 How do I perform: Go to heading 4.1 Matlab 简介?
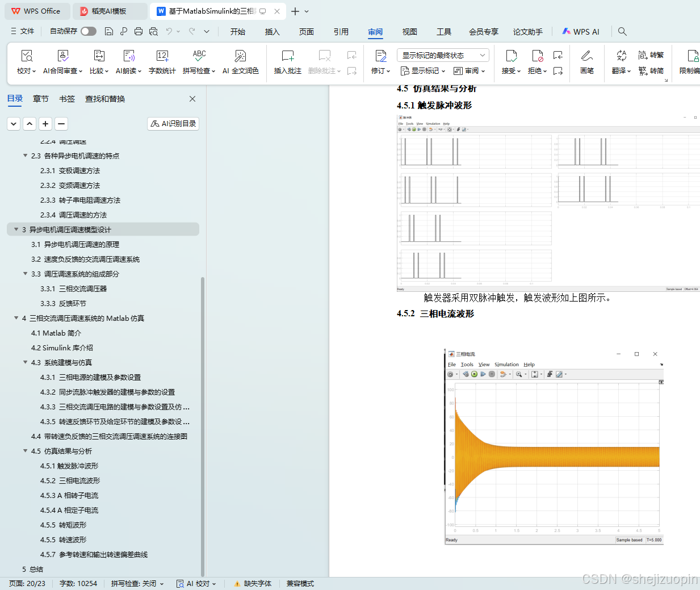56,333
